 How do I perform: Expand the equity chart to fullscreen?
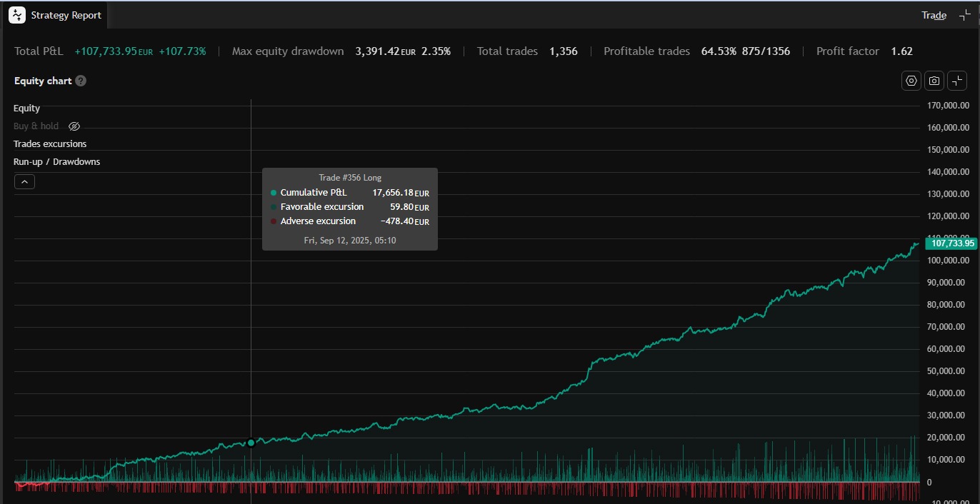point(957,81)
